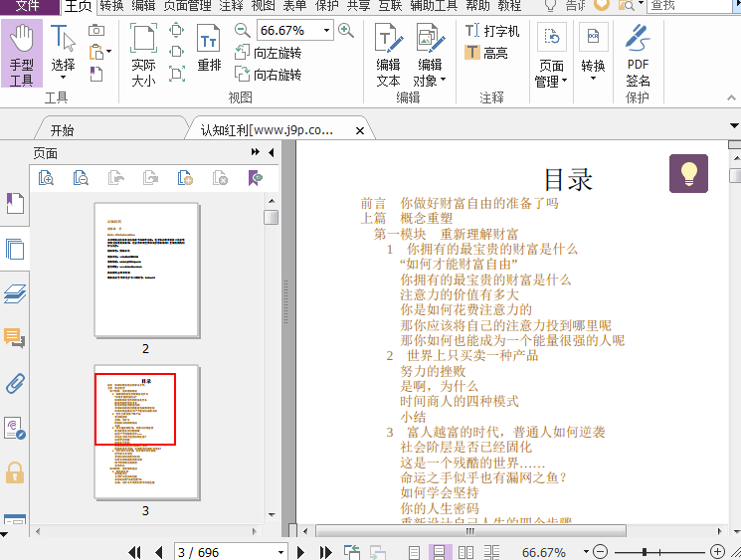This screenshot has height=560, width=741.
Task: Enlarge page thumbnails icon
Action: point(46,178)
